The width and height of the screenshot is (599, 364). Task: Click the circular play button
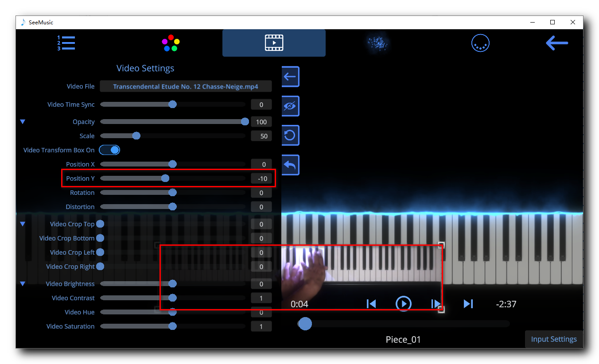403,304
